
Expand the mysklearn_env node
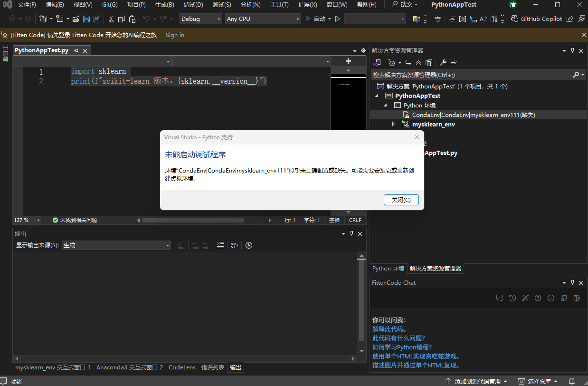coord(393,125)
